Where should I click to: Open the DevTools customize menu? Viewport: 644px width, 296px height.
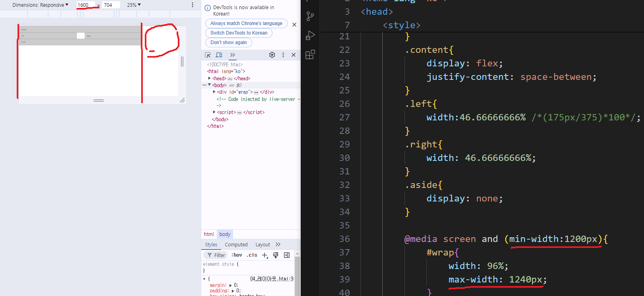(283, 55)
